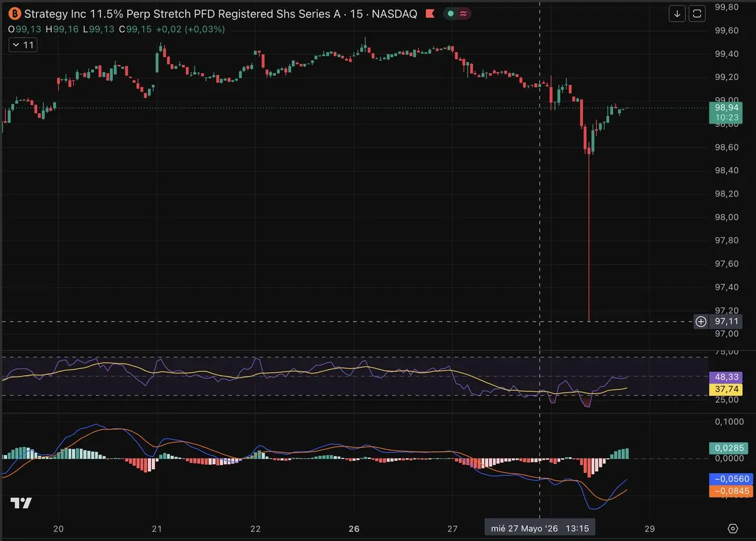Click the yellow RSI average label 37,74
This screenshot has height=541, width=756.
[x=726, y=390]
